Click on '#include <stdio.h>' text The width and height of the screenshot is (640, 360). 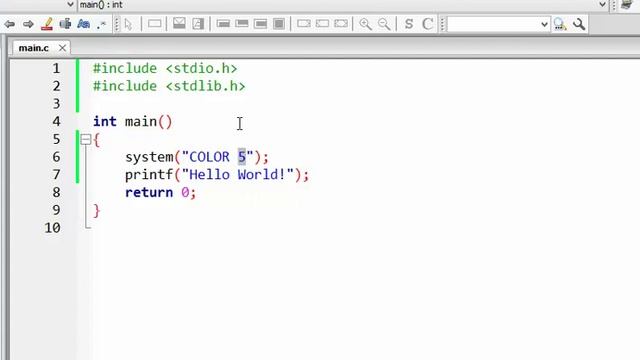(x=165, y=68)
